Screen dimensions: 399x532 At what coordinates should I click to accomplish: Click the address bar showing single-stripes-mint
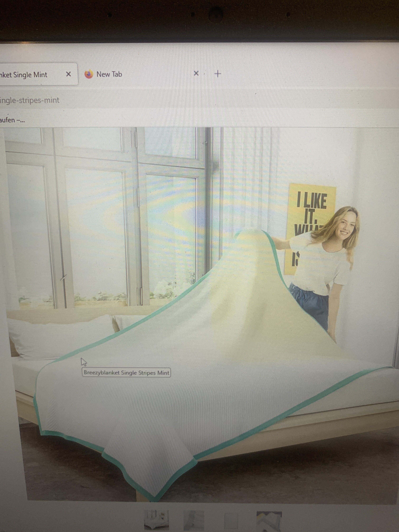point(29,100)
